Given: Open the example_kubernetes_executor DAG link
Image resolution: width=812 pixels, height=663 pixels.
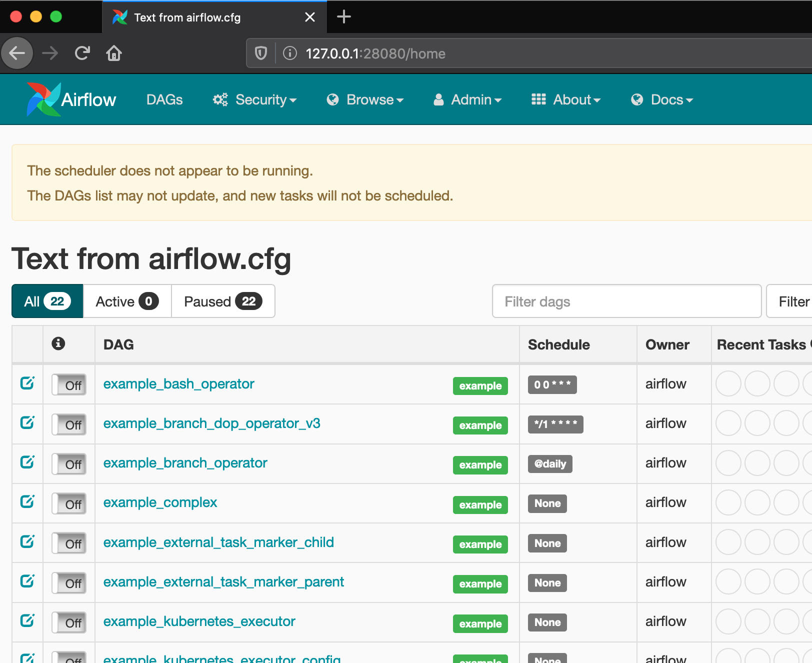Looking at the screenshot, I should (199, 621).
